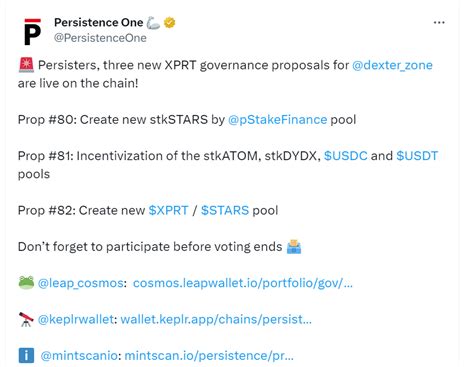The width and height of the screenshot is (474, 367).
Task: Click the flexing arm emoji beside name
Action: click(x=153, y=23)
